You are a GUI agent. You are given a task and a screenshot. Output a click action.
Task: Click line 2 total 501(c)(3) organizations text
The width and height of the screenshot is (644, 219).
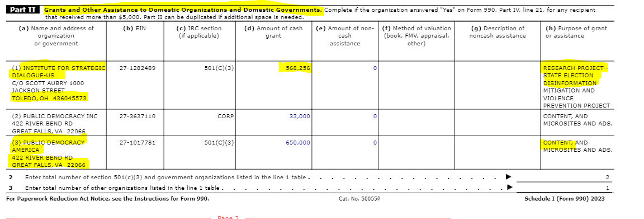[166, 178]
